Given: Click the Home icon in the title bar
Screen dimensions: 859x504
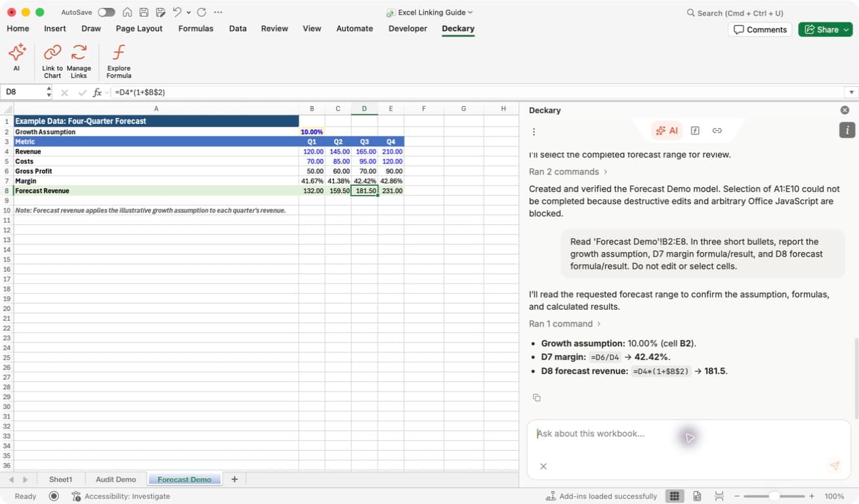Looking at the screenshot, I should click(x=127, y=12).
